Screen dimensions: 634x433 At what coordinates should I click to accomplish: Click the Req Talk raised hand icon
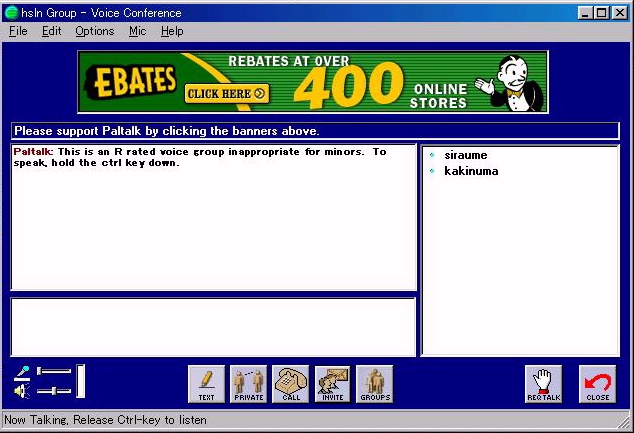(x=544, y=383)
